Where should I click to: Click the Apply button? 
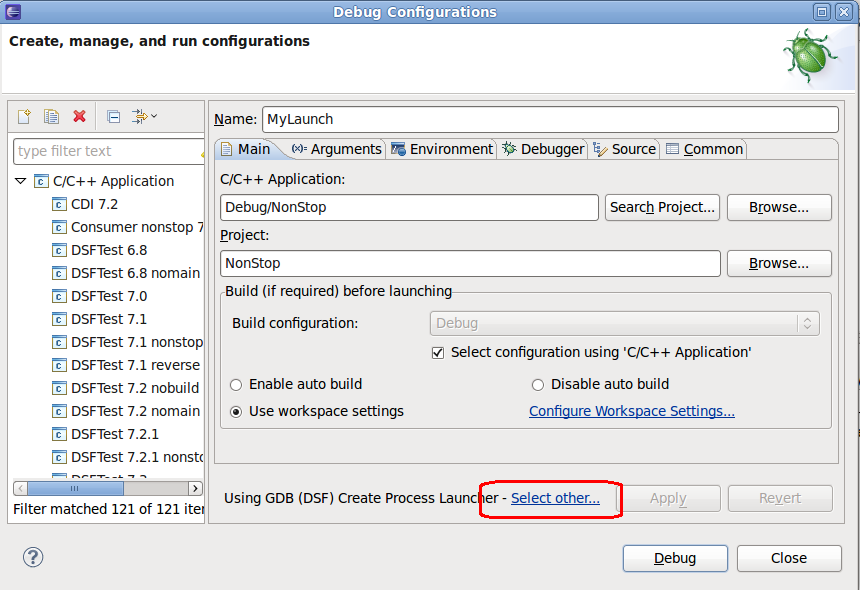(x=668, y=498)
